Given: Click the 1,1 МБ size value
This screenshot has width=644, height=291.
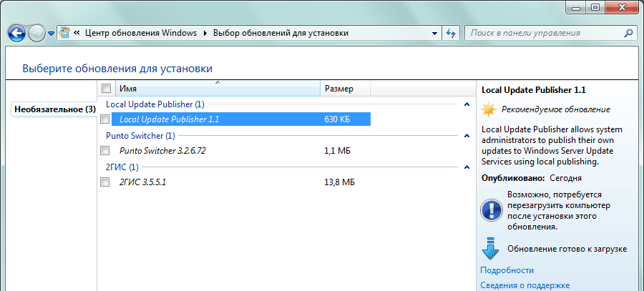Looking at the screenshot, I should (337, 151).
